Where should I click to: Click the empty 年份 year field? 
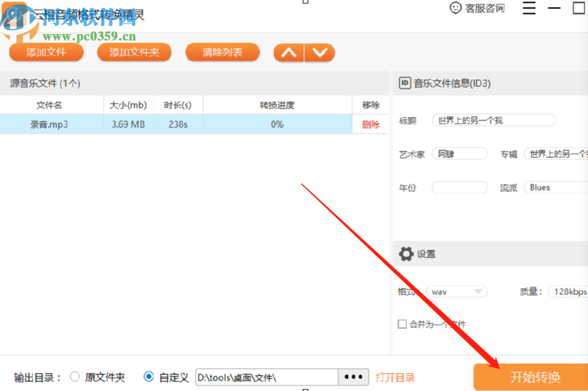459,187
